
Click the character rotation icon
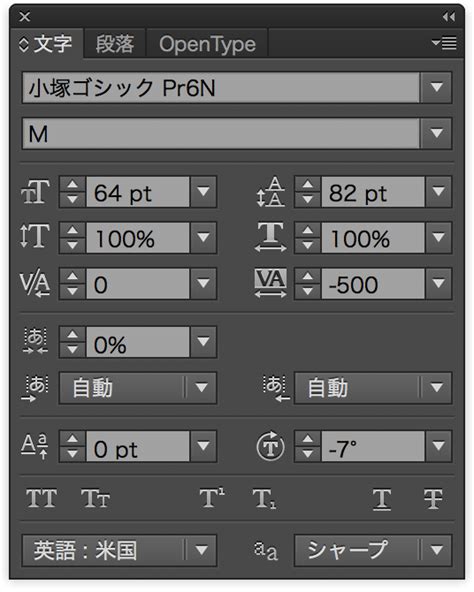tap(270, 446)
